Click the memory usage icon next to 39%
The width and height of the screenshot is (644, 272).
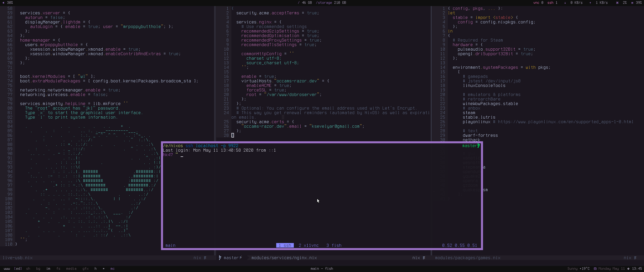tap(632, 3)
